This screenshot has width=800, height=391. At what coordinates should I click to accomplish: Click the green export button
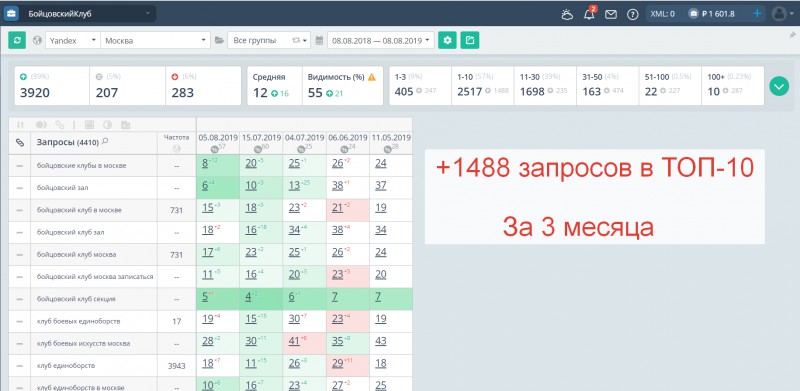coord(470,40)
